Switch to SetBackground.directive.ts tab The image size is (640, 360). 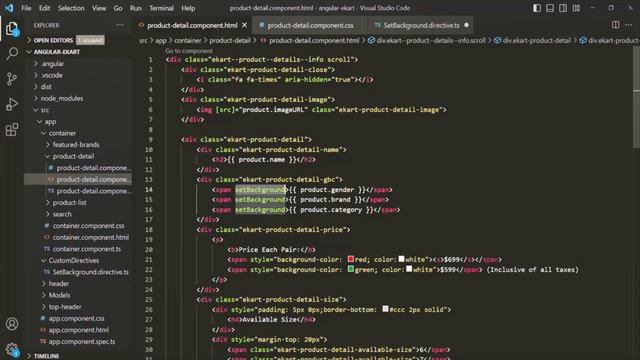[421, 25]
